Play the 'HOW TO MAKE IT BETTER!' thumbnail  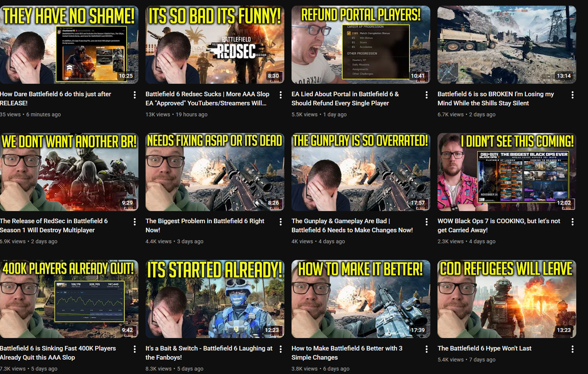361,299
